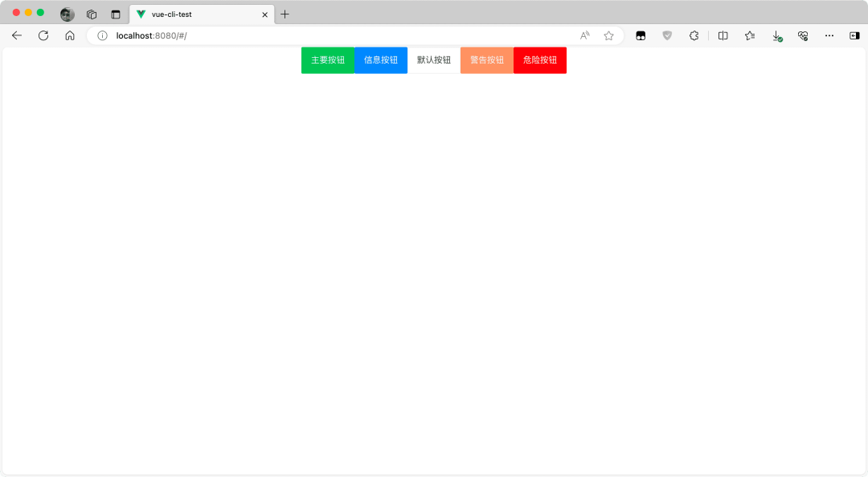
Task: Open the Downloads icon
Action: click(x=776, y=36)
